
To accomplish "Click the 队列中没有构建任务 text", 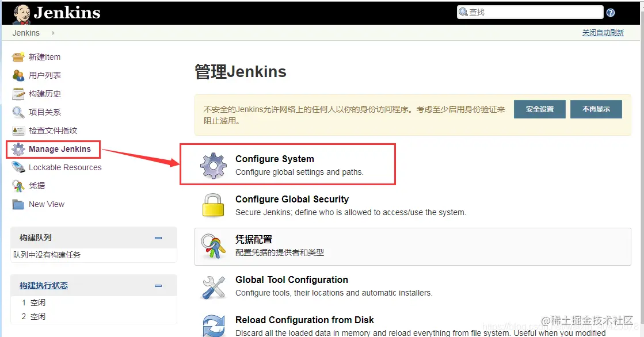I will (47, 255).
